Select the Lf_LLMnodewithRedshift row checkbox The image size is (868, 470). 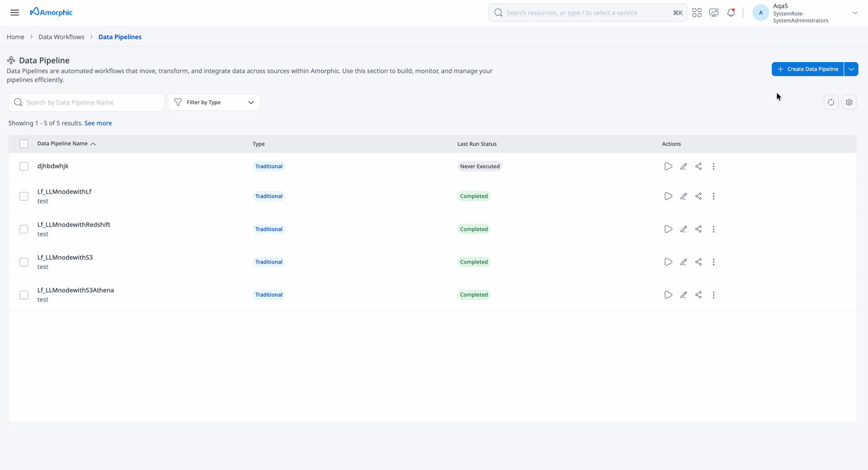pos(24,229)
